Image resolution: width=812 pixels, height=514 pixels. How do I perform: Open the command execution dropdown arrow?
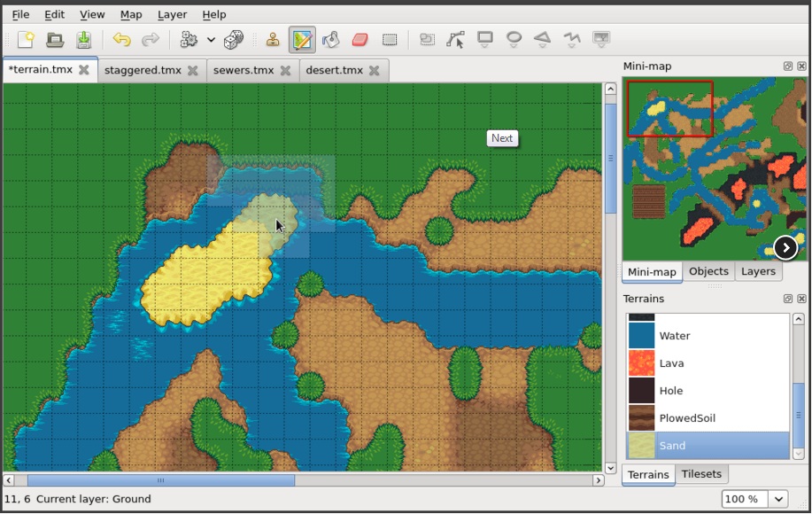[x=209, y=39]
